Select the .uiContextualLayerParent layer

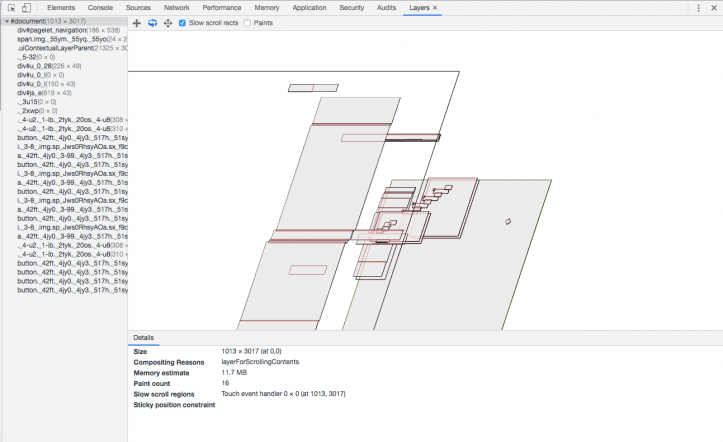62,48
